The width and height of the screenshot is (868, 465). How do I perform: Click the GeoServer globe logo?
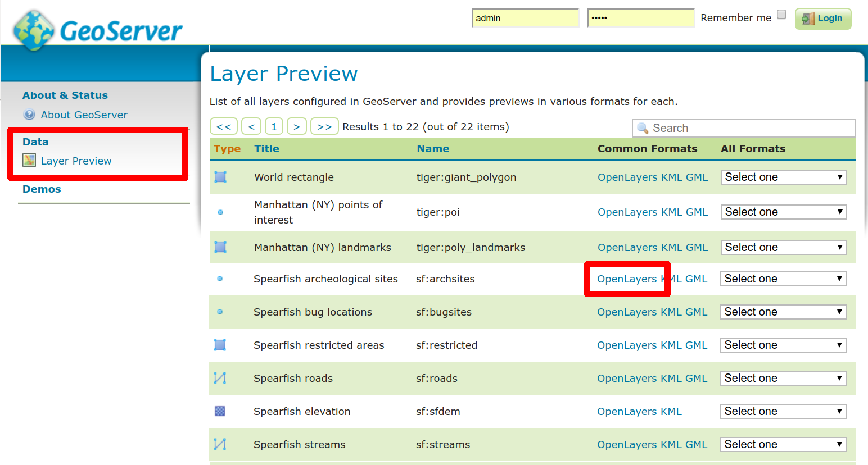[x=34, y=30]
